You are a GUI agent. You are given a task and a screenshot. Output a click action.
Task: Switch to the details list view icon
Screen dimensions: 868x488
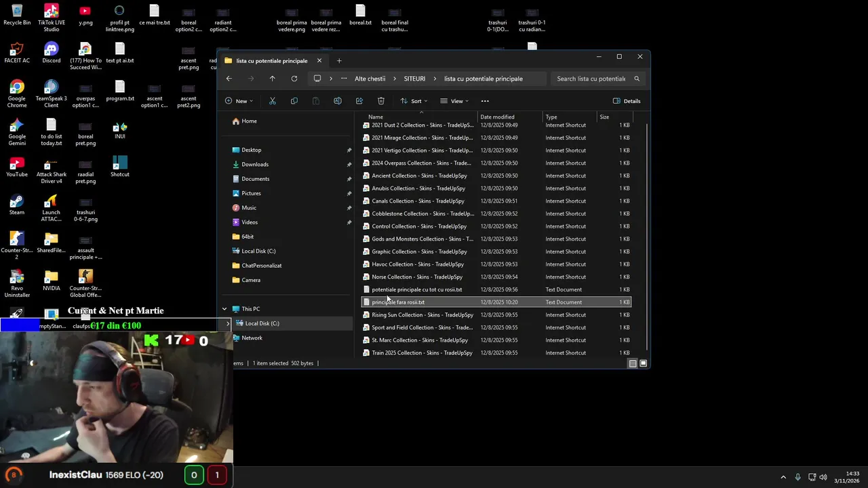[633, 363]
